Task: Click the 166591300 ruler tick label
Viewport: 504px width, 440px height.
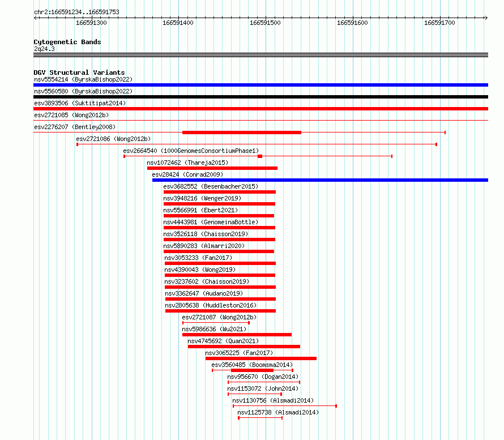Action: [91, 23]
